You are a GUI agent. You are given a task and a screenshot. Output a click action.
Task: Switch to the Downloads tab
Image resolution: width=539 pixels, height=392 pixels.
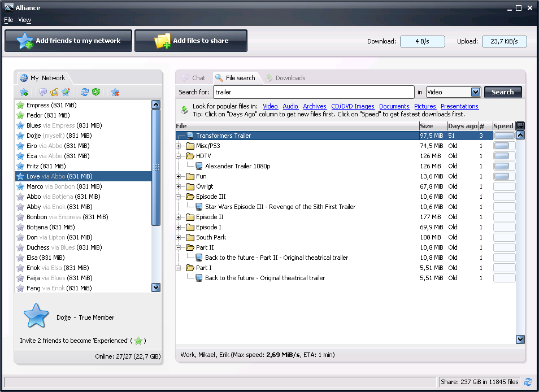285,78
